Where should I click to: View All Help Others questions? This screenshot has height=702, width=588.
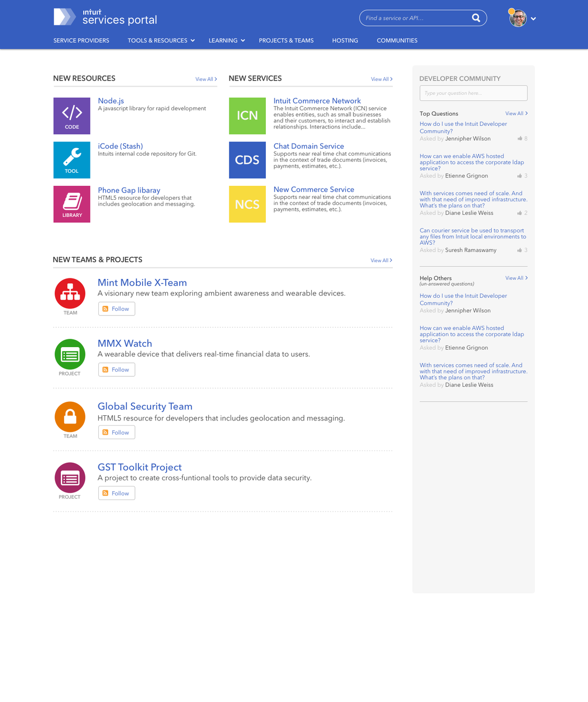point(516,278)
